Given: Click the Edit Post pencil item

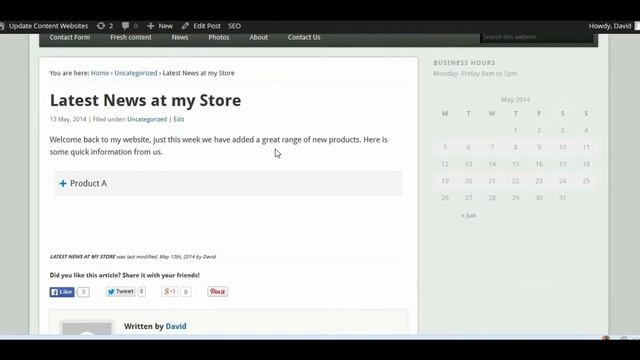Looking at the screenshot, I should (x=201, y=26).
